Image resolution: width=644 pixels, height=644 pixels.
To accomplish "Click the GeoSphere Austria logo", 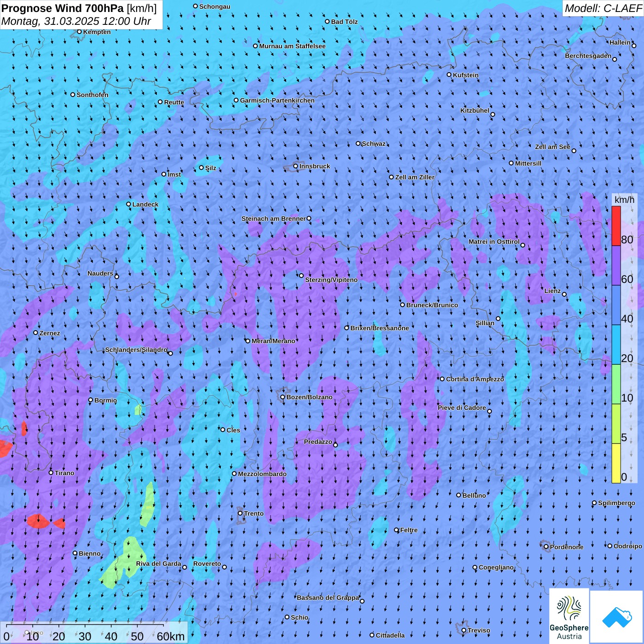I will tap(569, 616).
